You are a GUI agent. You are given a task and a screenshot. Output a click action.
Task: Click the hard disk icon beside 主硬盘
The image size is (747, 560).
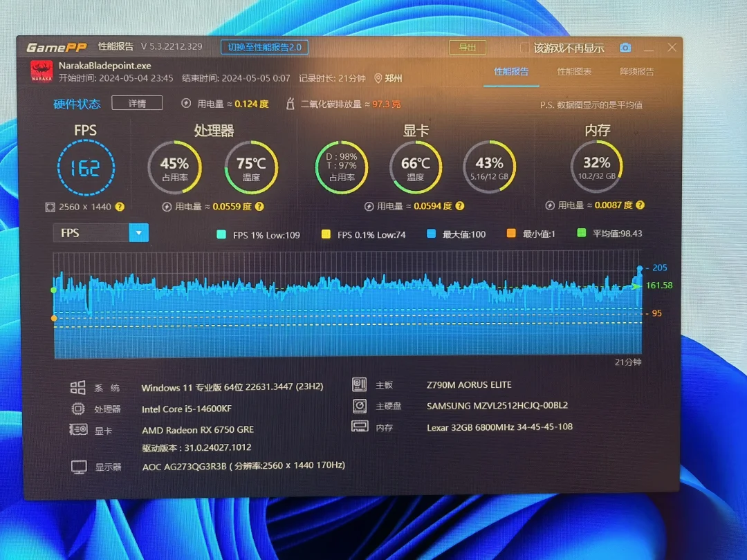[360, 406]
